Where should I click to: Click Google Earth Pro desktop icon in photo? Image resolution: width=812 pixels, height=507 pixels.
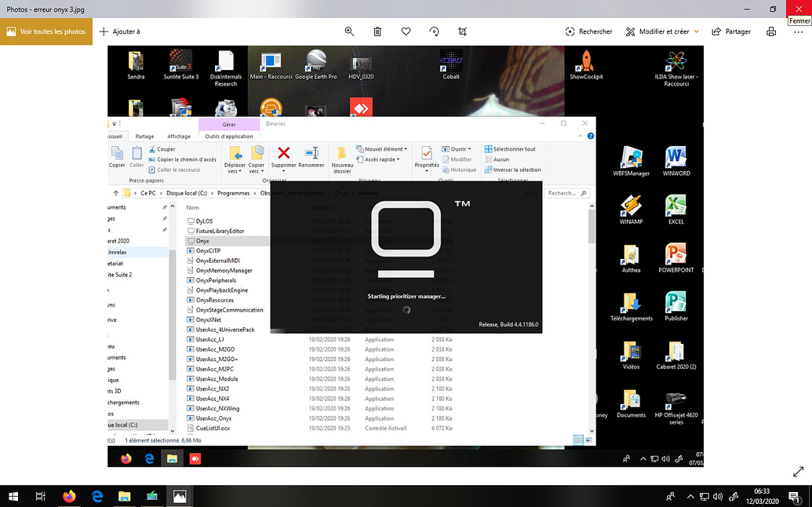pos(316,64)
